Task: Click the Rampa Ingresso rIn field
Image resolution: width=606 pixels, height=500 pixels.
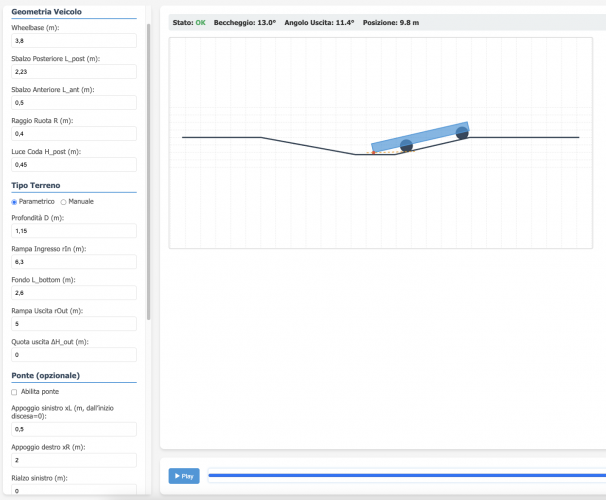Action: pos(73,261)
